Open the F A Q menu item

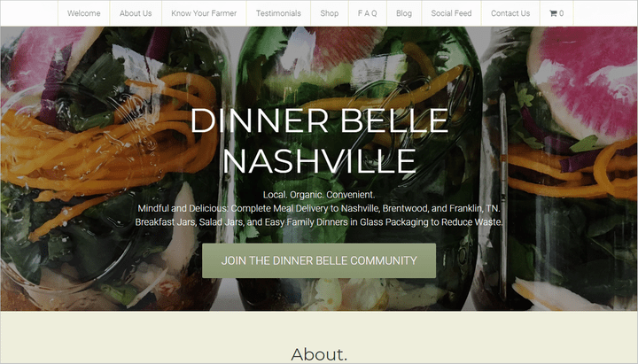368,13
